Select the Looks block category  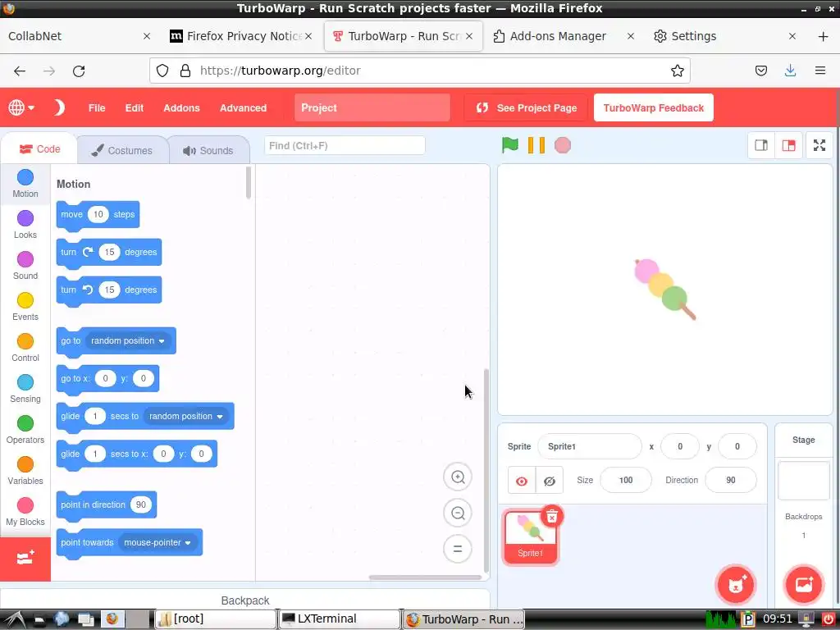click(x=25, y=225)
